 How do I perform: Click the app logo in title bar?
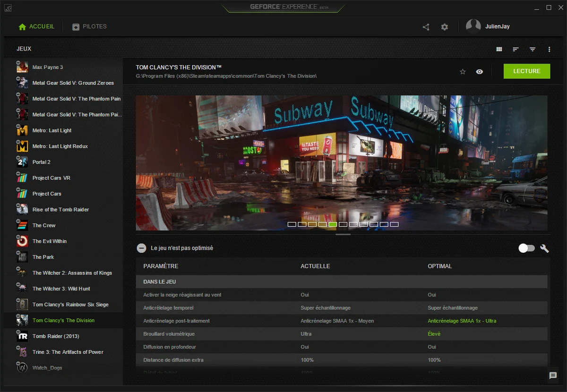point(8,8)
